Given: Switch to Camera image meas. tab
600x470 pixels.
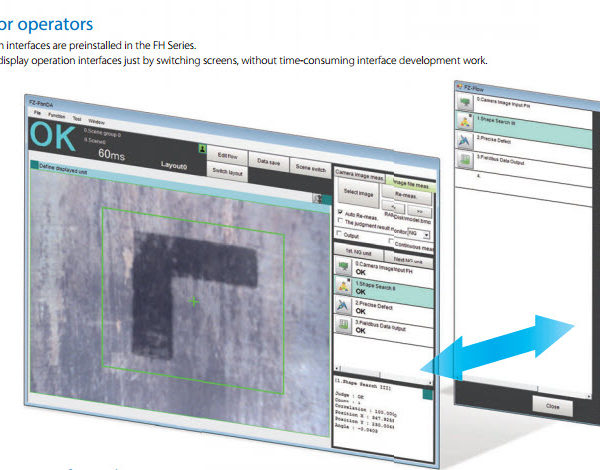Looking at the screenshot, I should (x=359, y=175).
